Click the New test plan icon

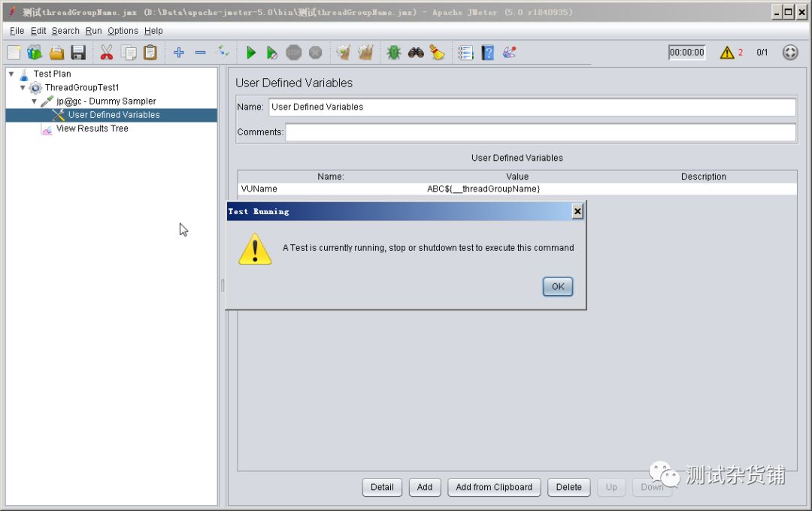point(14,53)
